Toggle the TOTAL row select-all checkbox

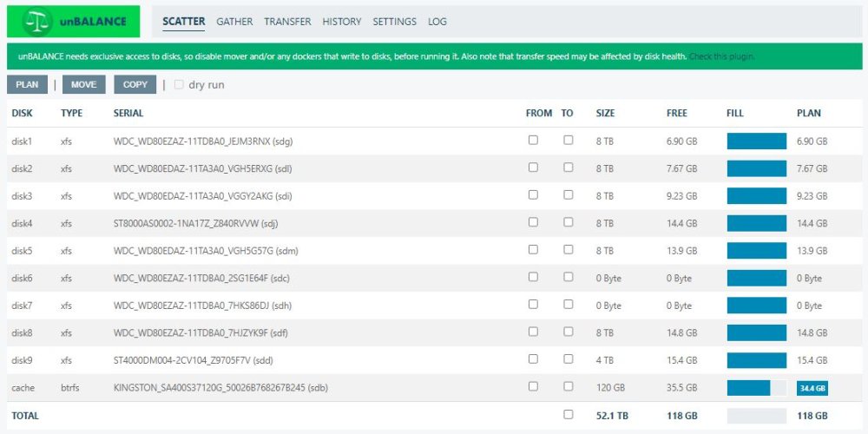(x=568, y=414)
